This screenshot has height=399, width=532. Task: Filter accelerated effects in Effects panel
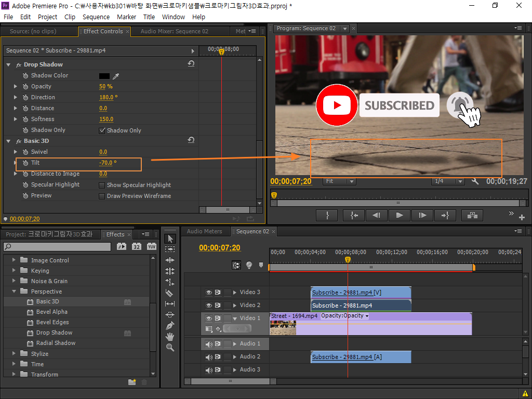(x=122, y=247)
